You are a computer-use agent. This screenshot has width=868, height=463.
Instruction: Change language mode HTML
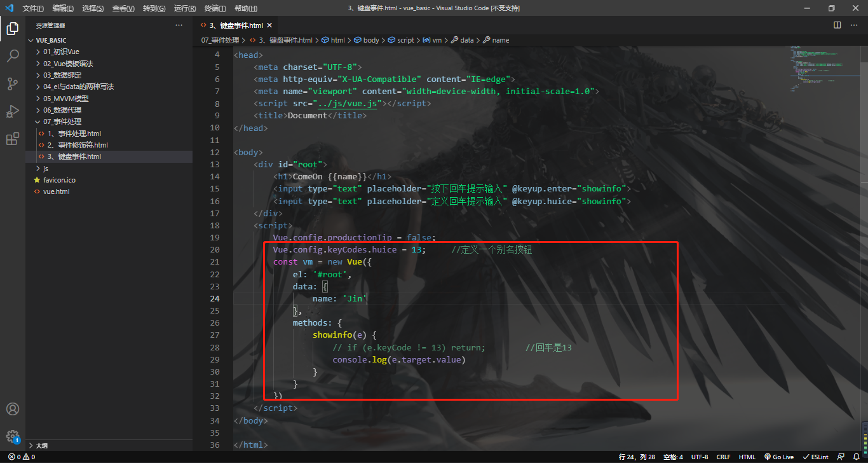point(747,457)
